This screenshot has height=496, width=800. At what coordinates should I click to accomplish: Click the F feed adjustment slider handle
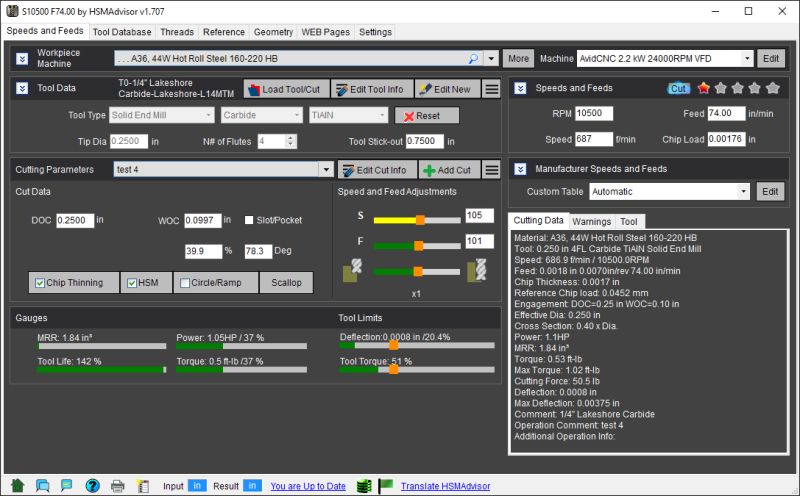pyautogui.click(x=418, y=246)
